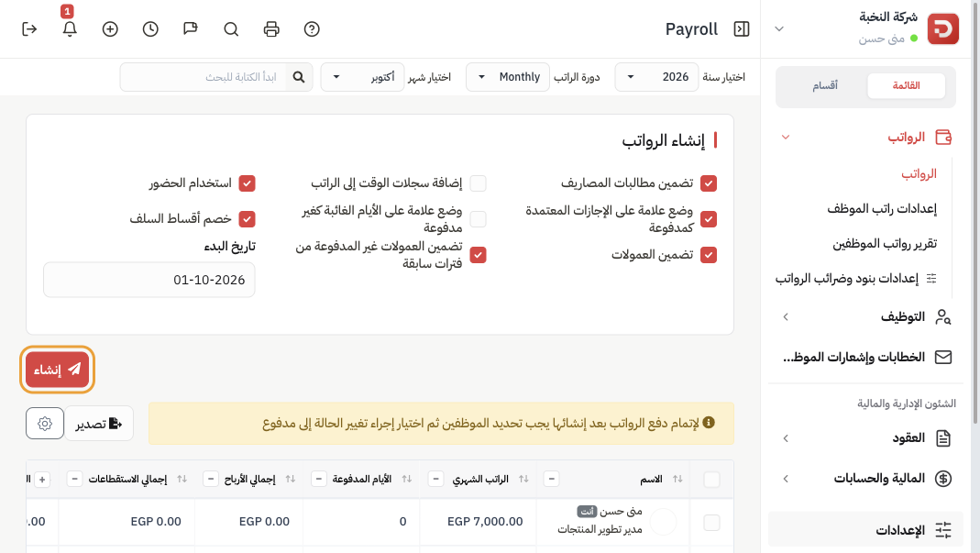The height and width of the screenshot is (553, 980).
Task: Toggle تضمين العمولات غير المدفوعة من فترات سابقة
Action: tap(479, 255)
